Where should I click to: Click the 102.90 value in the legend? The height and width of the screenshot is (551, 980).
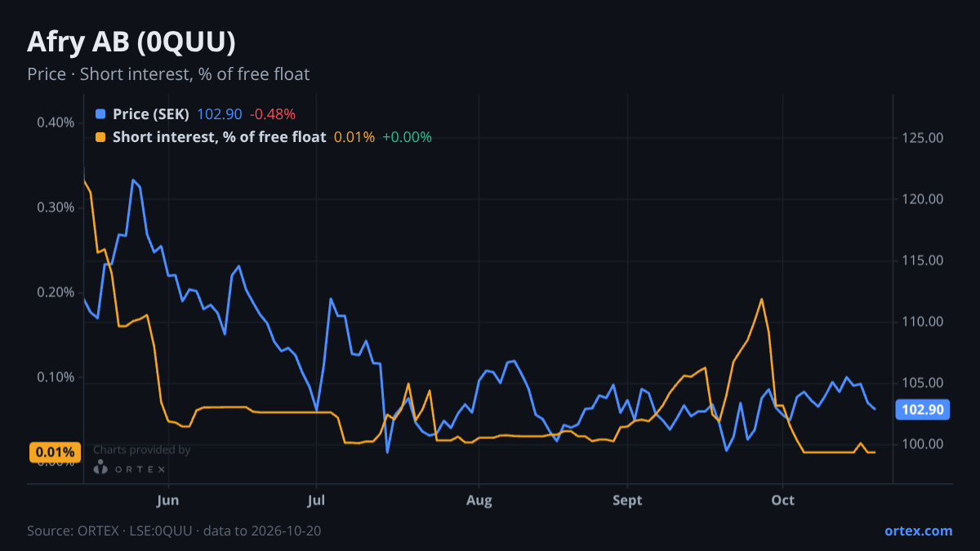point(220,114)
